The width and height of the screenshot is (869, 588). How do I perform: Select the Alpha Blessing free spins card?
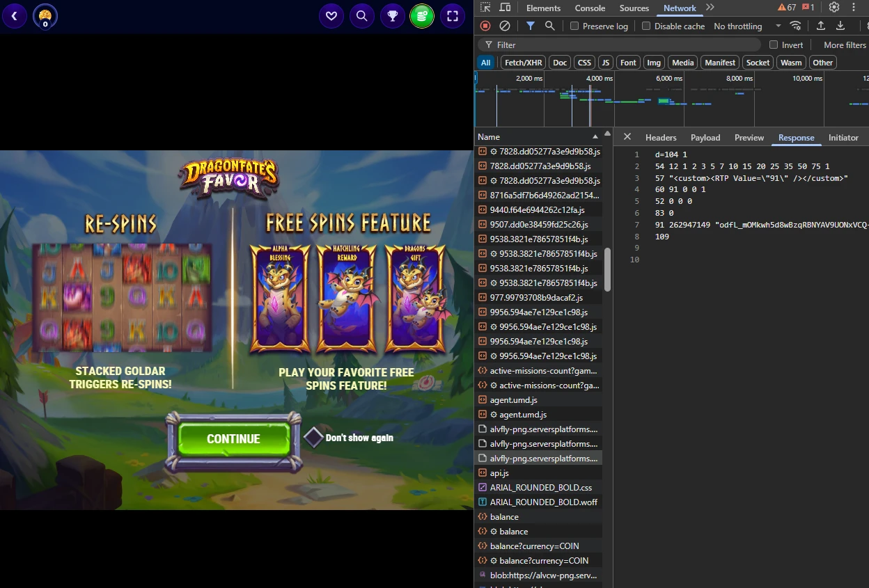click(x=279, y=299)
